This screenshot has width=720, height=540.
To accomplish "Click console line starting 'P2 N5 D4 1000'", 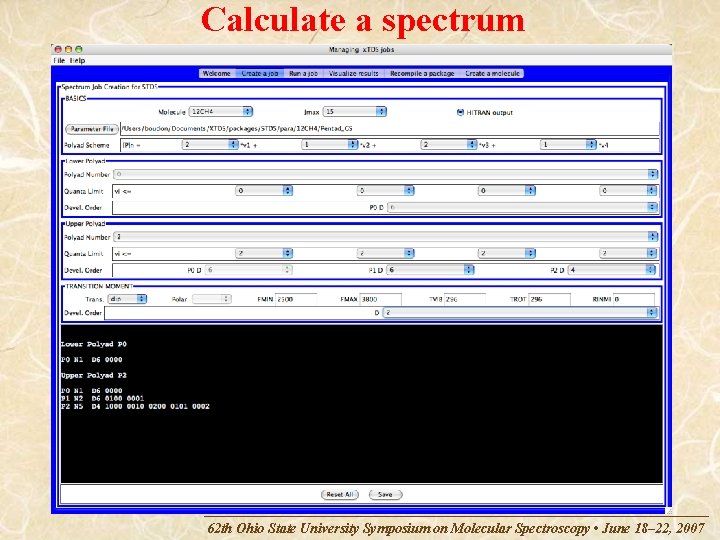I will point(135,406).
